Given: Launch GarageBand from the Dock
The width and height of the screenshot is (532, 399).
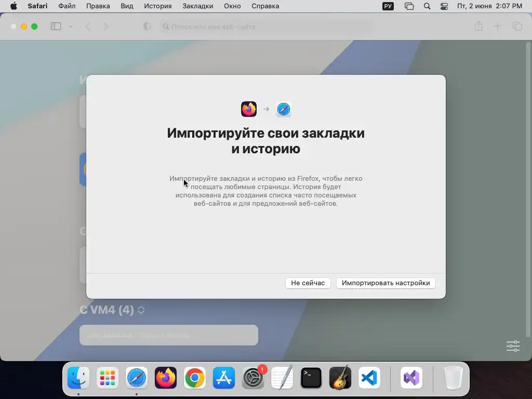Looking at the screenshot, I should [x=340, y=378].
